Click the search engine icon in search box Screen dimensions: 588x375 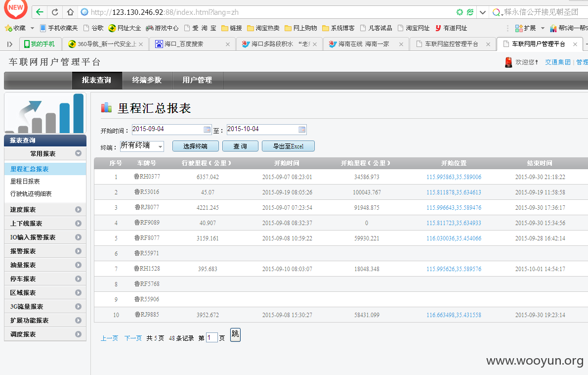(496, 12)
